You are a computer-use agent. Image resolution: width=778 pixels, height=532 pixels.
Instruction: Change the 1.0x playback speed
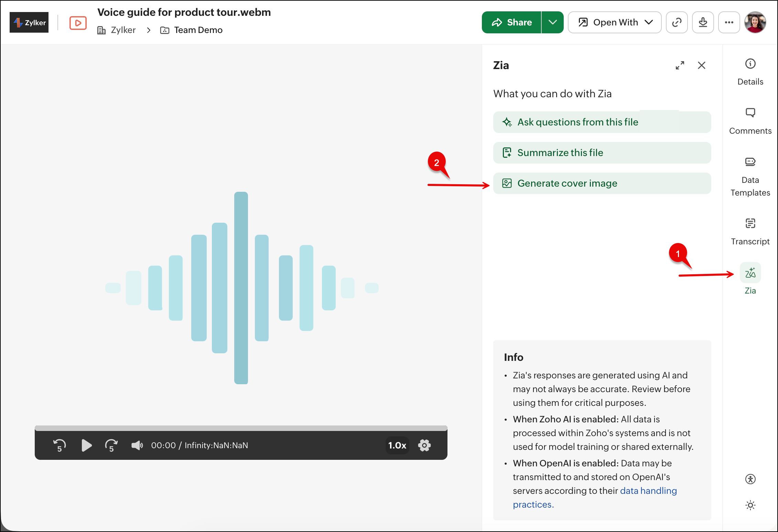[x=397, y=445]
